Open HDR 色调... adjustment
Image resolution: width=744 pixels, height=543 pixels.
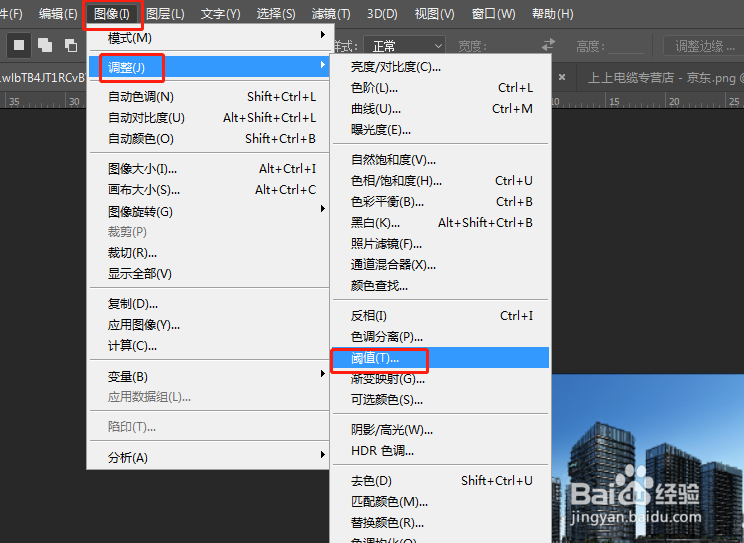pos(440,450)
